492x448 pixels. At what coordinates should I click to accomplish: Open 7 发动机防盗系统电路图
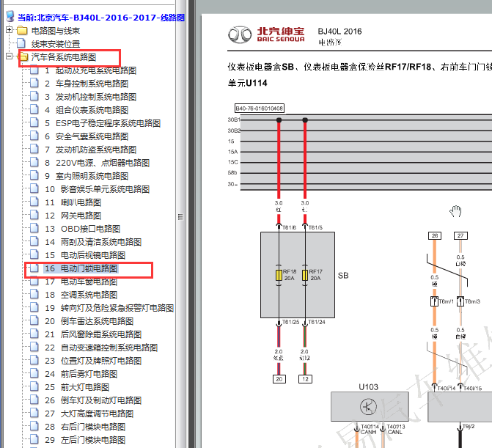(x=90, y=150)
